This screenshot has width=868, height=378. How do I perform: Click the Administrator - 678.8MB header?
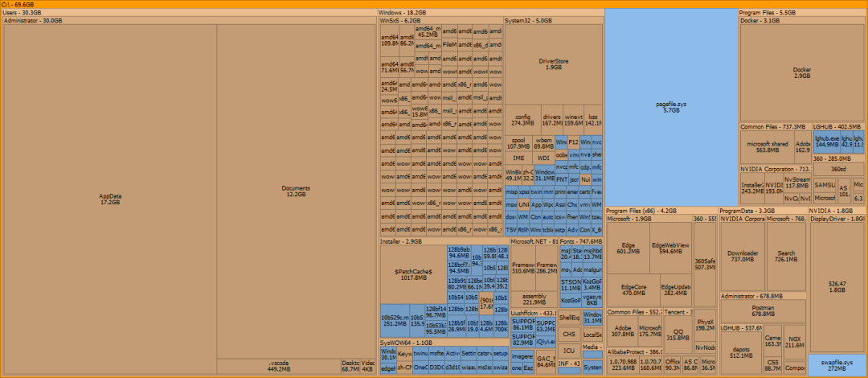(763, 296)
